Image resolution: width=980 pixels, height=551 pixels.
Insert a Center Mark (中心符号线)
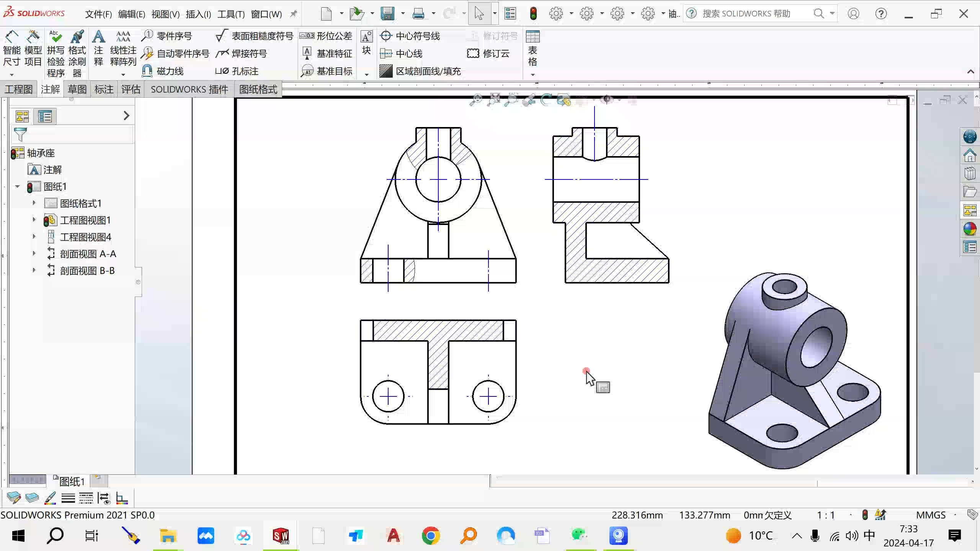pos(410,36)
